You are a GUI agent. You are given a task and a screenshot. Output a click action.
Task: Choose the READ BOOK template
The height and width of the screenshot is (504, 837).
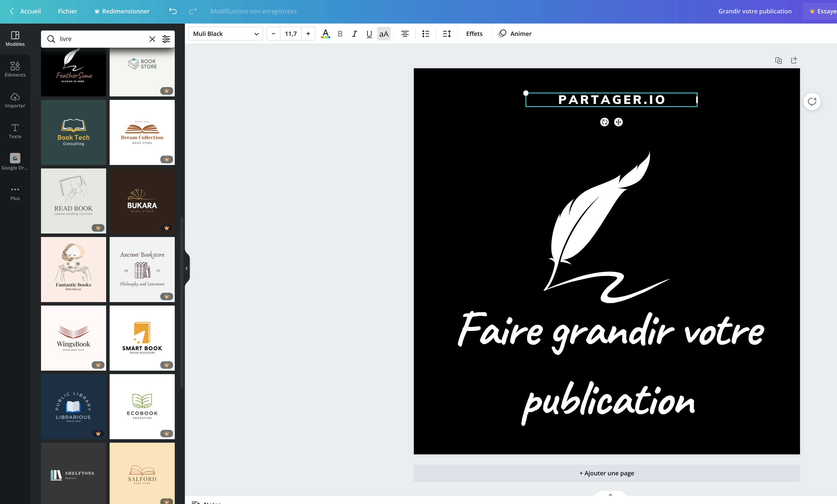73,201
